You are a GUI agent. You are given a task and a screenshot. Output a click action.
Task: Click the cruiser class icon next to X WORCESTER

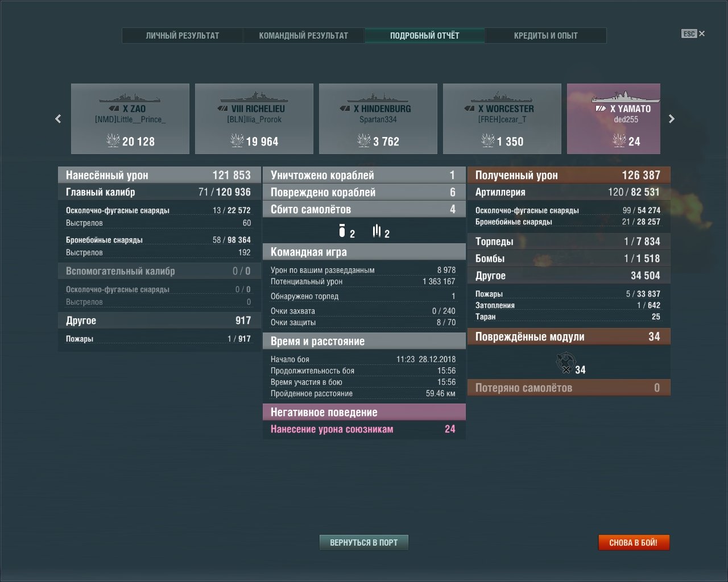[x=469, y=109]
